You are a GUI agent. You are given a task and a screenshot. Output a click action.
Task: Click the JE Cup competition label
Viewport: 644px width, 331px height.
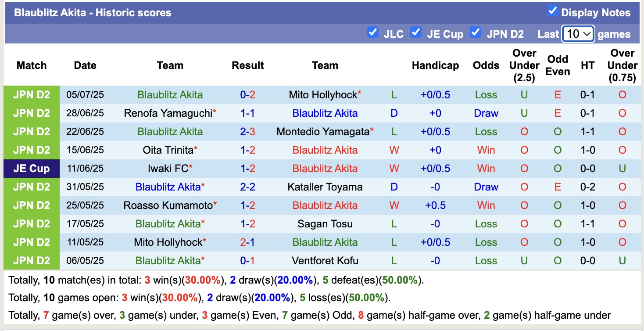(32, 169)
